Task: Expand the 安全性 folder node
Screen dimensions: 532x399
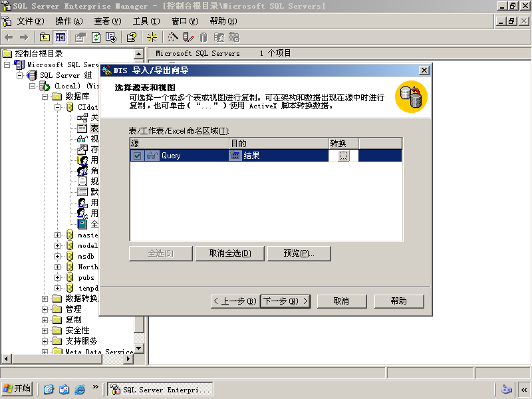Action: click(45, 331)
